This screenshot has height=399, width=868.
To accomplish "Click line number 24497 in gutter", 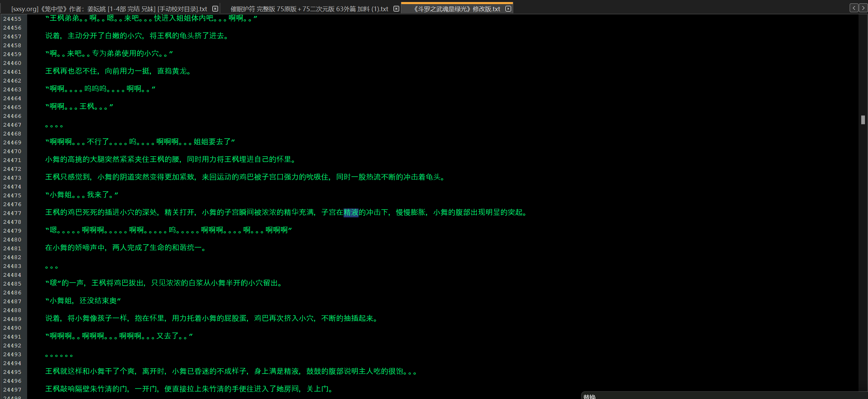I will click(12, 390).
